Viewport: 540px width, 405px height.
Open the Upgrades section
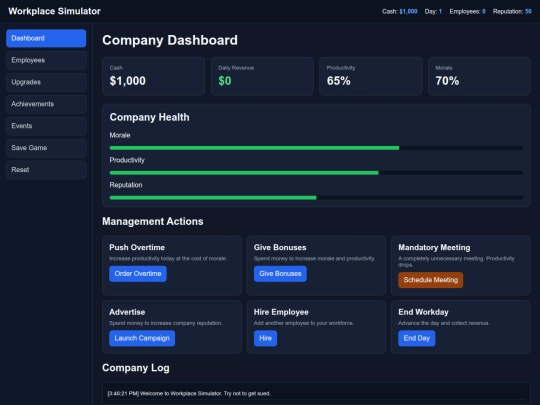point(46,82)
